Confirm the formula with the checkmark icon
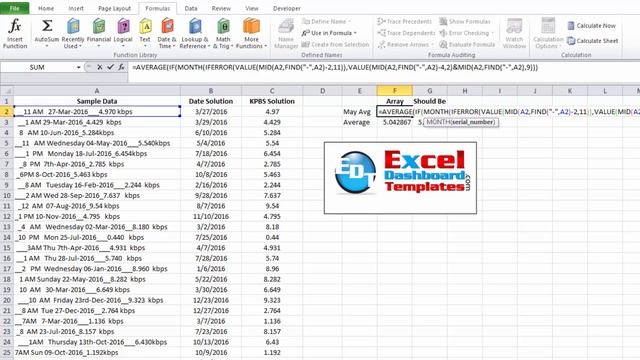Screen dimensions: 640x360 pyautogui.click(x=110, y=67)
